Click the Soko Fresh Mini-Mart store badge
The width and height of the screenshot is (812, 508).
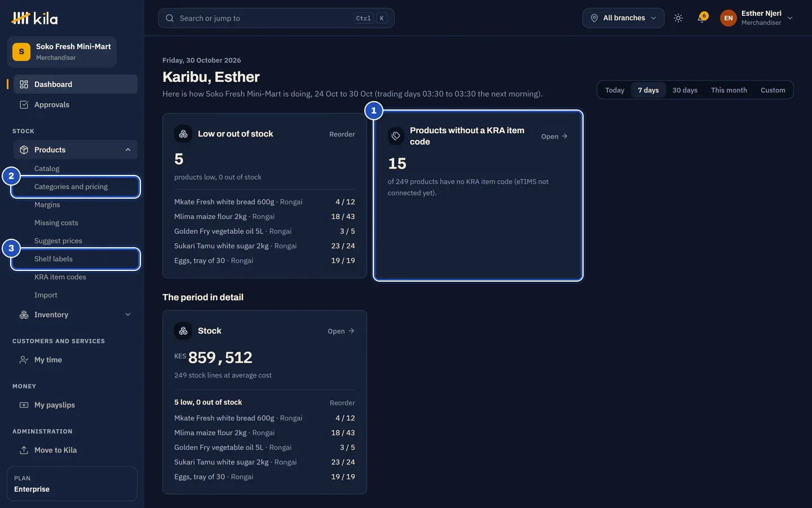coord(61,52)
